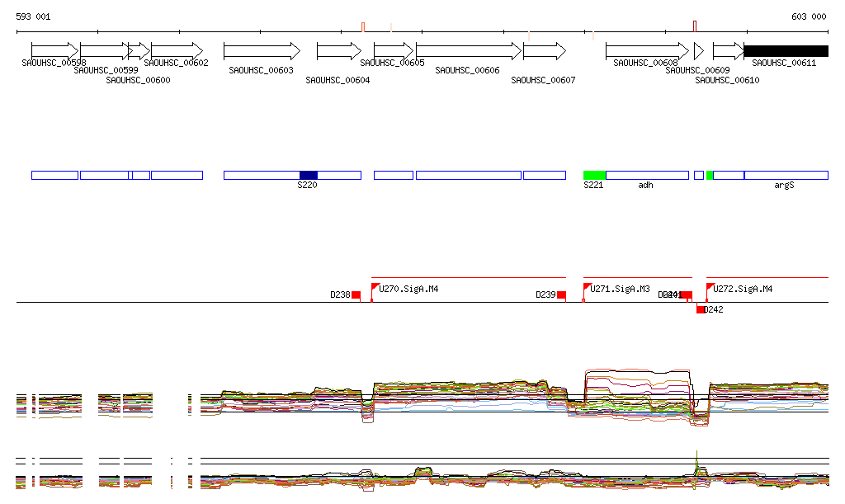Select blue segment box under SAOUHSC_00607

545,175
